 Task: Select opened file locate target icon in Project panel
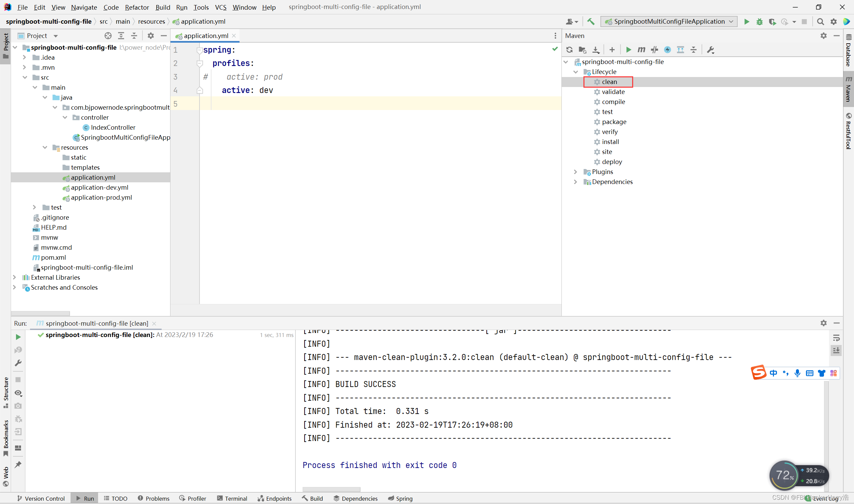[108, 36]
